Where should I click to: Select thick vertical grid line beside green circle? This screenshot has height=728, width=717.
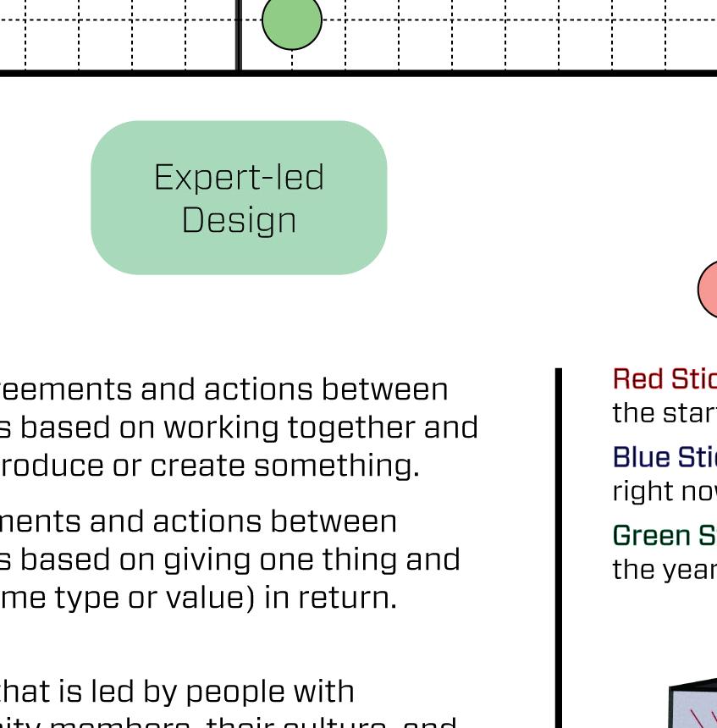(x=239, y=34)
